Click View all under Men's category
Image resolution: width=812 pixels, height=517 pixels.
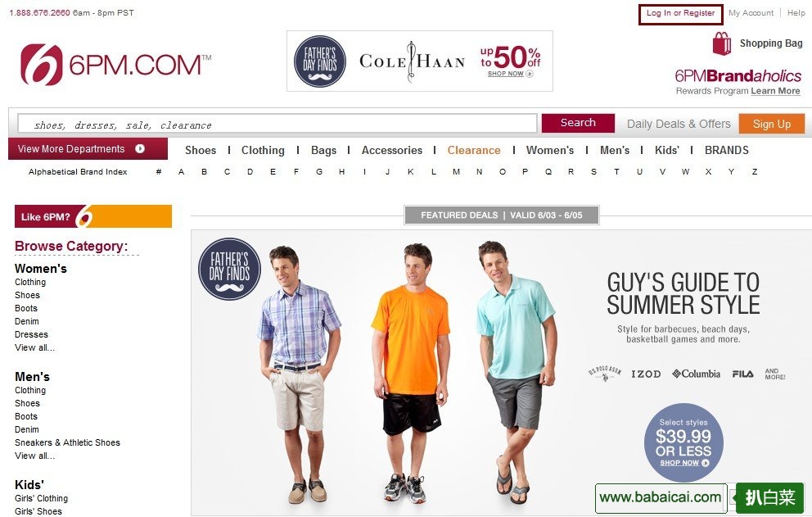coord(34,456)
